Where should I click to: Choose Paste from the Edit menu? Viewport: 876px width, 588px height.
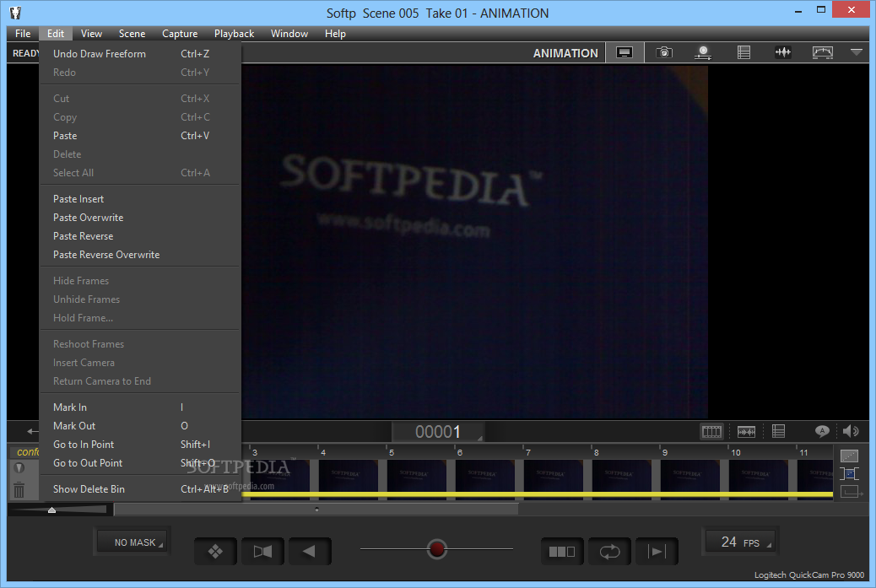pos(140,136)
